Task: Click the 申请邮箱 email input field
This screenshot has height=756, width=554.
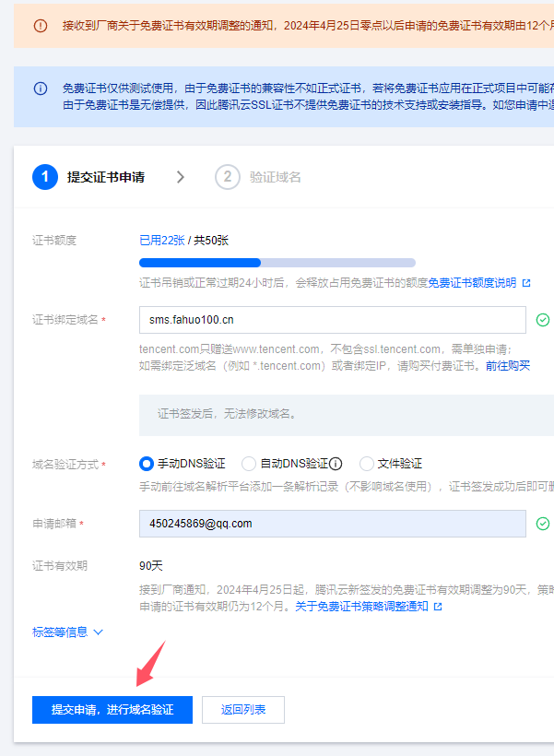Action: [x=332, y=524]
